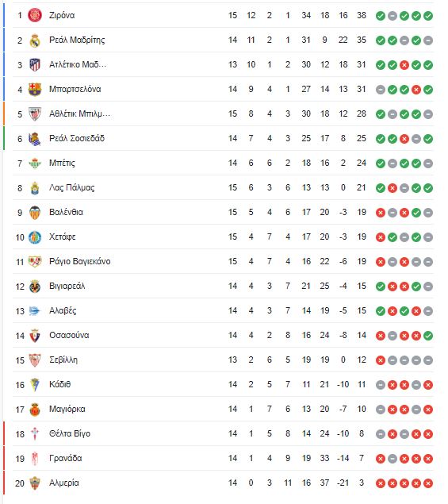The height and width of the screenshot is (504, 448).
Task: Click the Ζιρόνα club crest icon
Action: pos(35,15)
